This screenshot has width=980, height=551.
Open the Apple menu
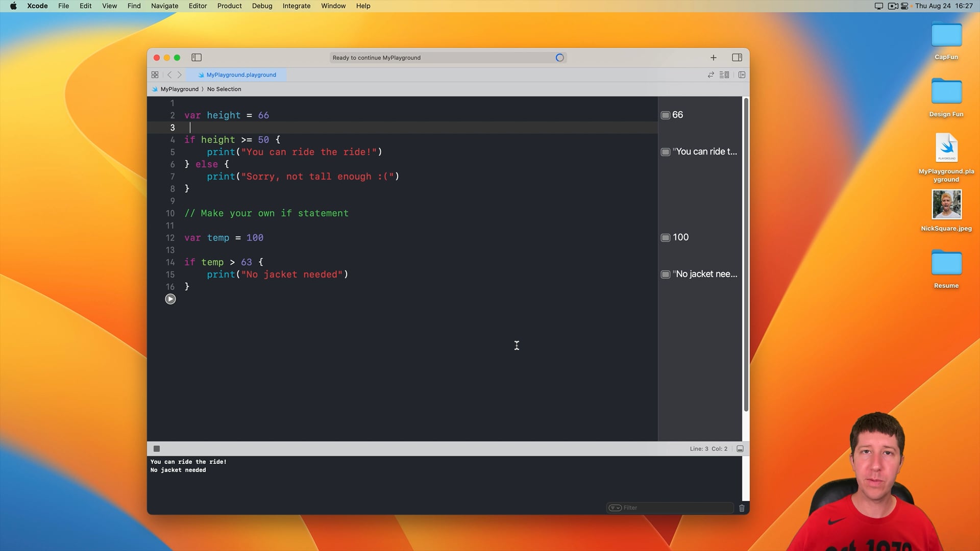coord(13,6)
